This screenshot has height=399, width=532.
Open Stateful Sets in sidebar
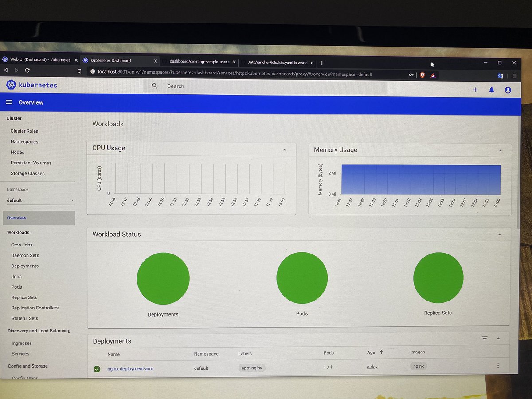point(25,319)
